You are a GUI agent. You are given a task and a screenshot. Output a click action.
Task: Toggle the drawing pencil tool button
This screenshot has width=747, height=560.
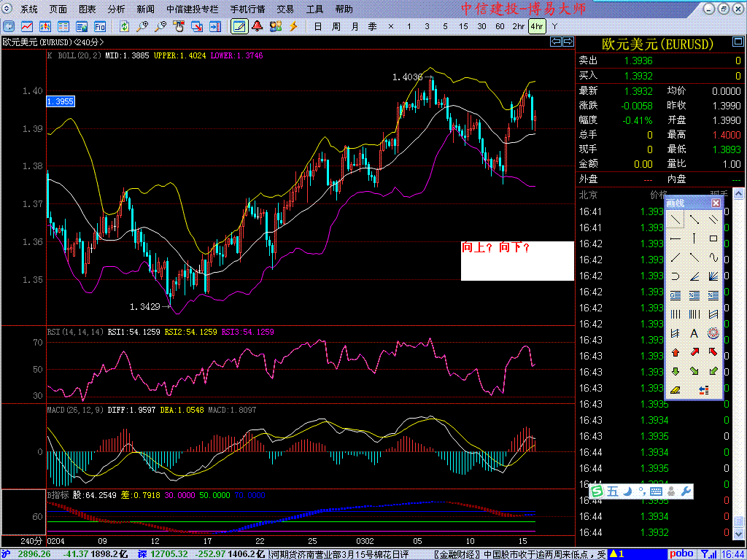[239, 26]
